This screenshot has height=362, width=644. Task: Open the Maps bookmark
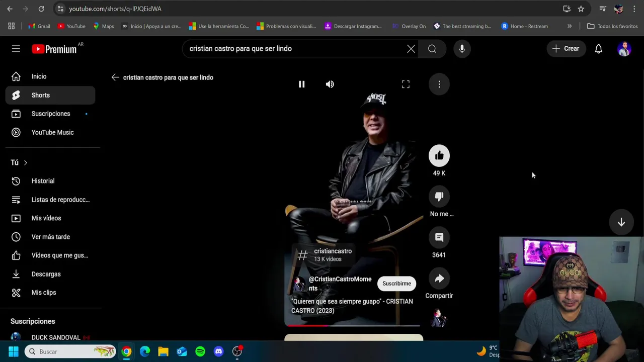(104, 26)
